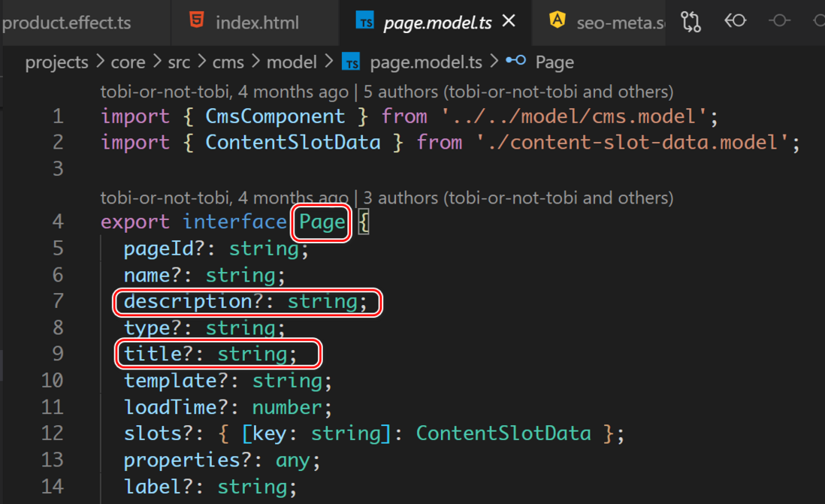Click the 'label' property
The height and width of the screenshot is (504, 825).
point(153,487)
